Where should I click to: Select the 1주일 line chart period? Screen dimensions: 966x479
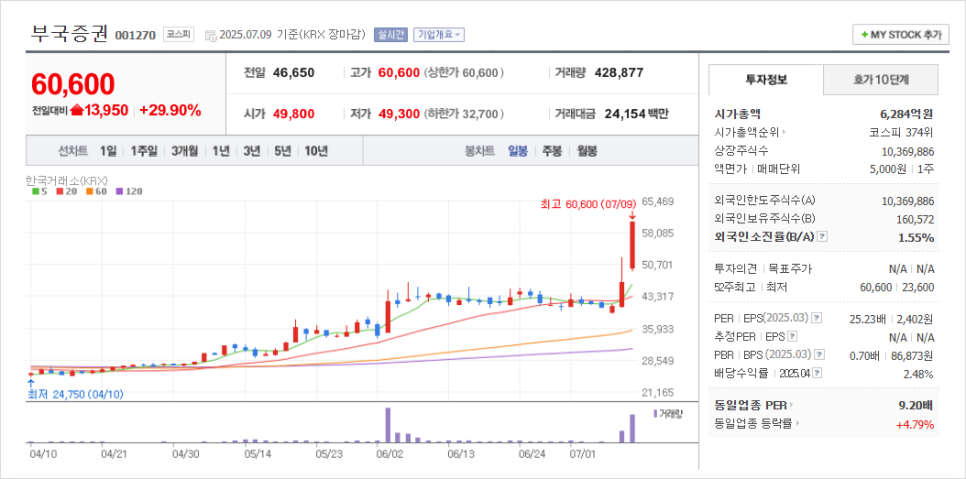[x=144, y=151]
